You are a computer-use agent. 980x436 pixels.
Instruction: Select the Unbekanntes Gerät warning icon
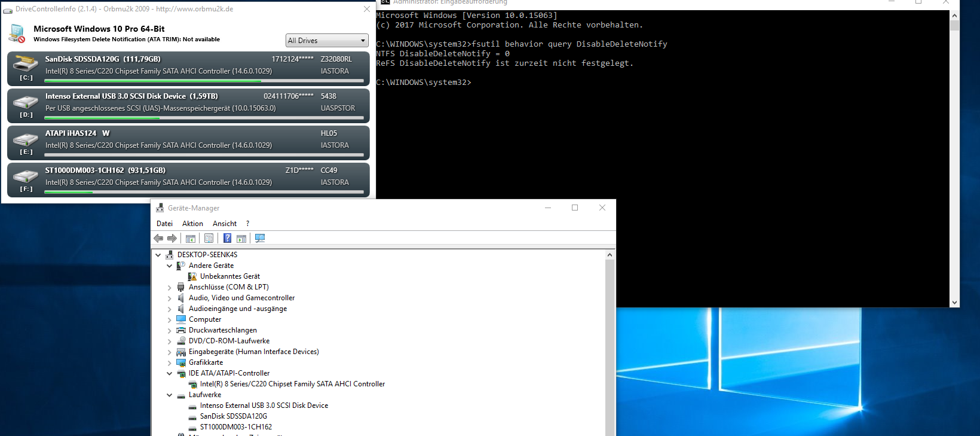tap(192, 276)
